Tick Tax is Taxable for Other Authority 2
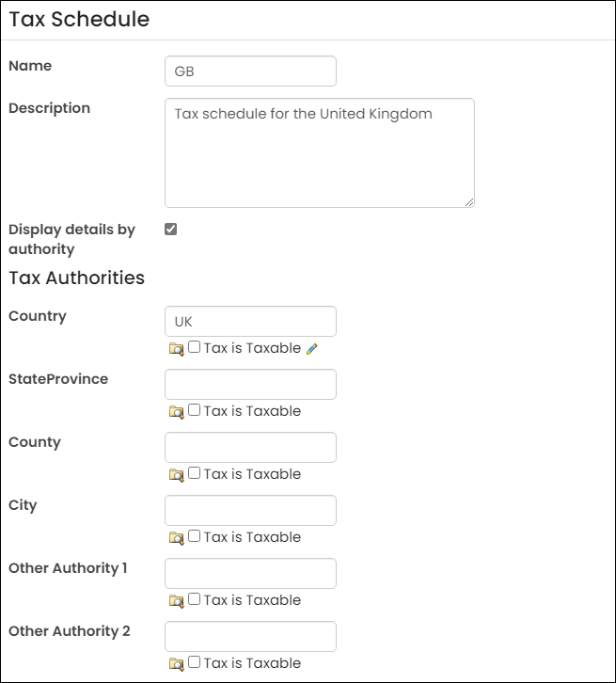This screenshot has height=683, width=616. coord(194,662)
